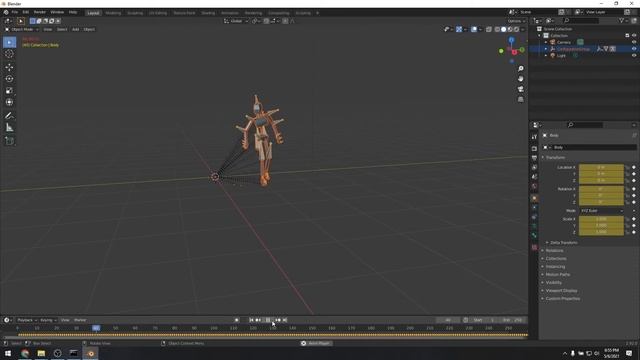Expand the Relations panel
This screenshot has height=360, width=640.
click(554, 251)
